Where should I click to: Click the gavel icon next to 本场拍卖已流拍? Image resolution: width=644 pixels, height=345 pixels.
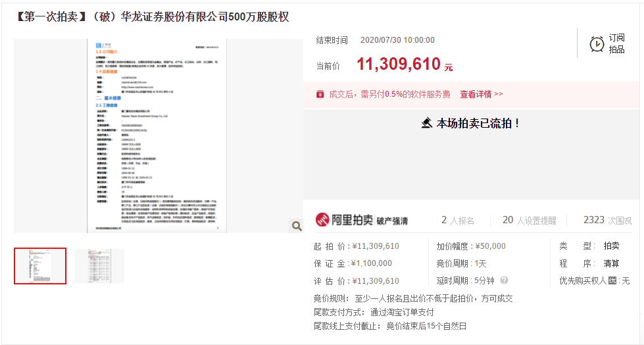[x=427, y=123]
